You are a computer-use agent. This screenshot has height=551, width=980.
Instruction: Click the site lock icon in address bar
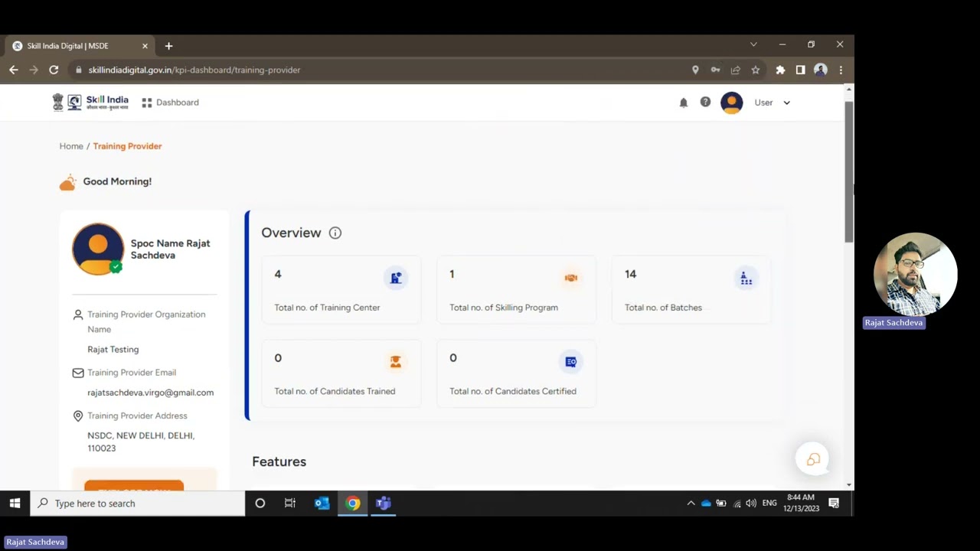78,70
